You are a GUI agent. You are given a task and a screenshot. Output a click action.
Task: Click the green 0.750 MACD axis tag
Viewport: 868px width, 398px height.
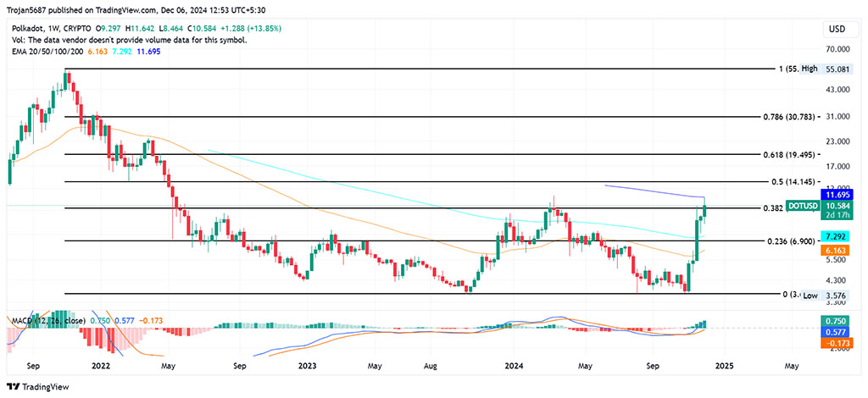(836, 321)
